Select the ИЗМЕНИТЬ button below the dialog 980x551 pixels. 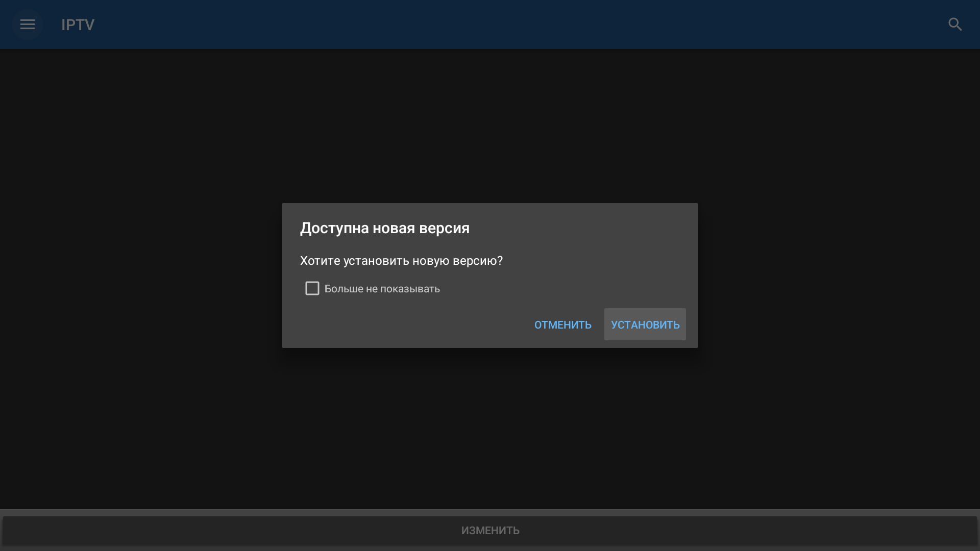point(490,531)
